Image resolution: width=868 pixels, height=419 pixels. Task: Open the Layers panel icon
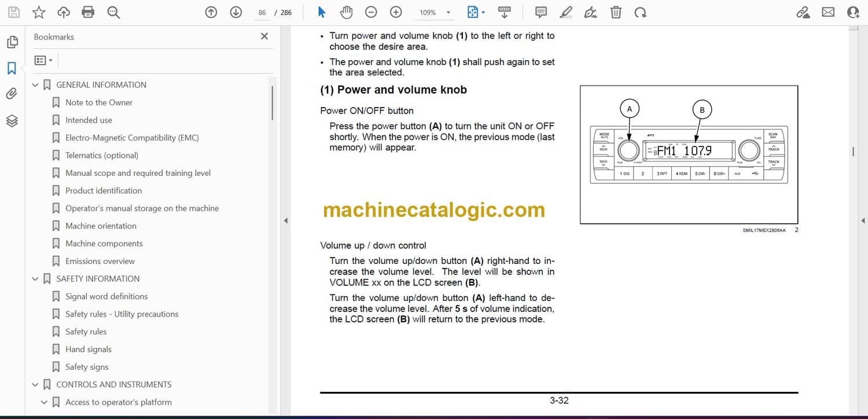(x=12, y=120)
